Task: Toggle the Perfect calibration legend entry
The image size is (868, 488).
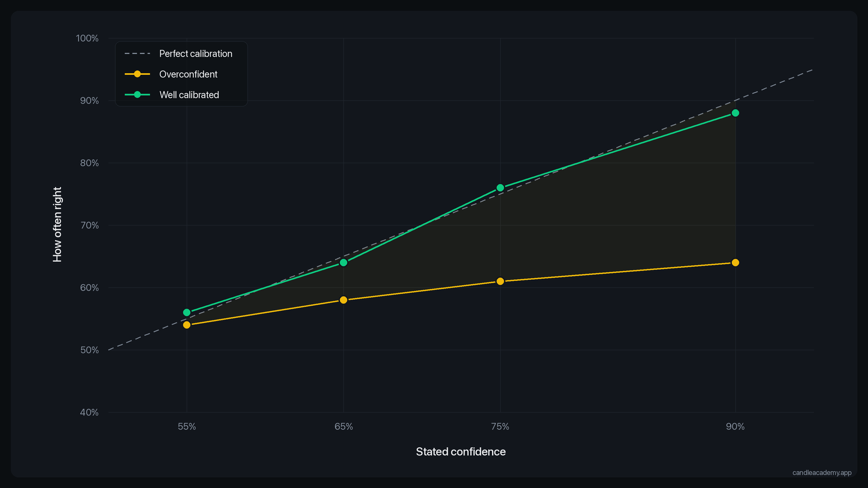Action: coord(178,54)
